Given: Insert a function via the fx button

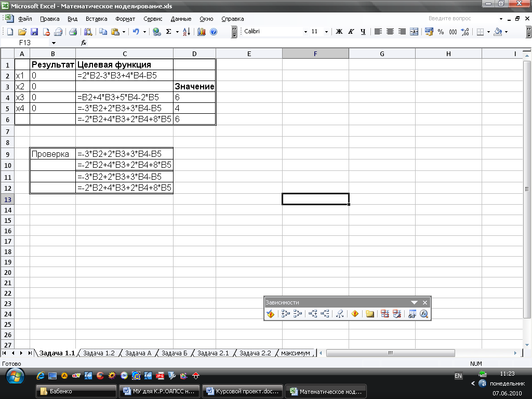Looking at the screenshot, I should (84, 43).
